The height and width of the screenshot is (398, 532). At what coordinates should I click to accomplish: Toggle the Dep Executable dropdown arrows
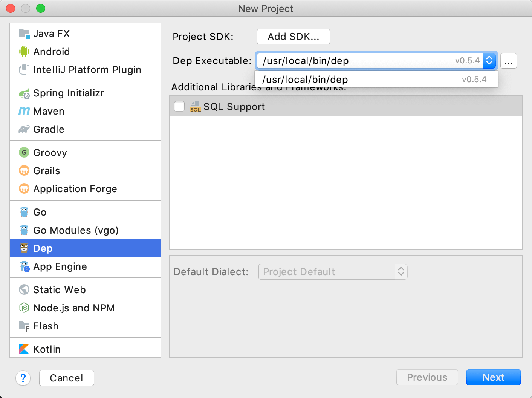(489, 60)
